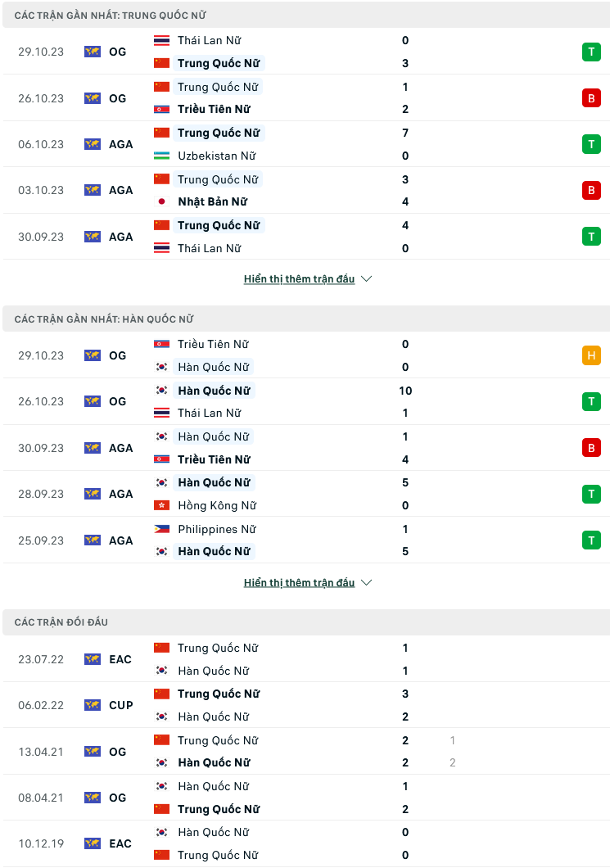Click the red B badge for 26.10.23 China match

pos(591,98)
